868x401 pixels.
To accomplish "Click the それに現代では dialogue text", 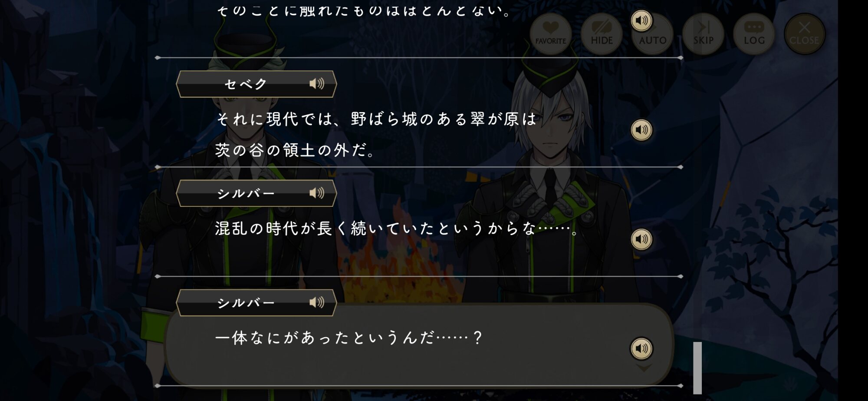I will point(376,134).
